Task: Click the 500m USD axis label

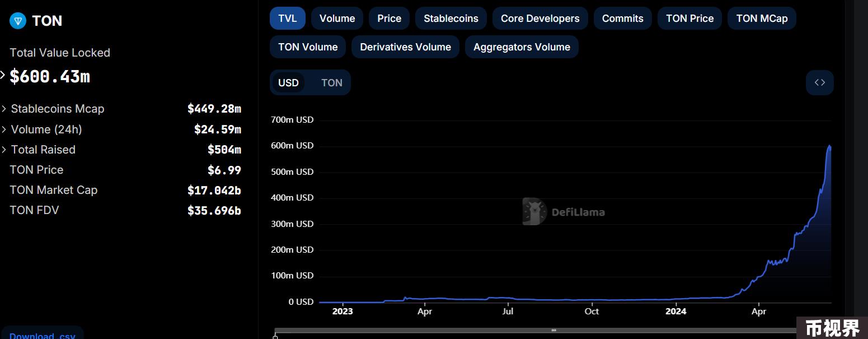Action: pyautogui.click(x=292, y=171)
